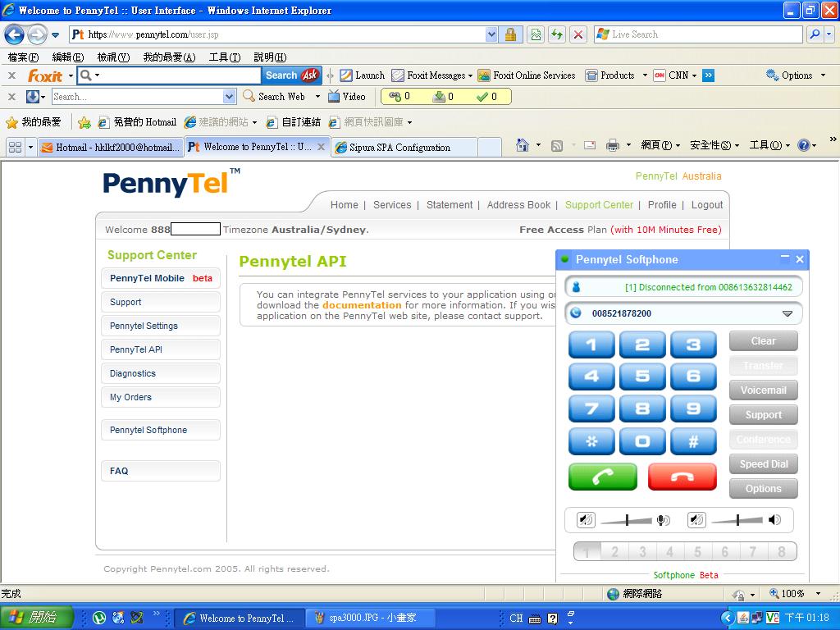Click the Stop loading red X icon
840x630 pixels.
click(578, 34)
